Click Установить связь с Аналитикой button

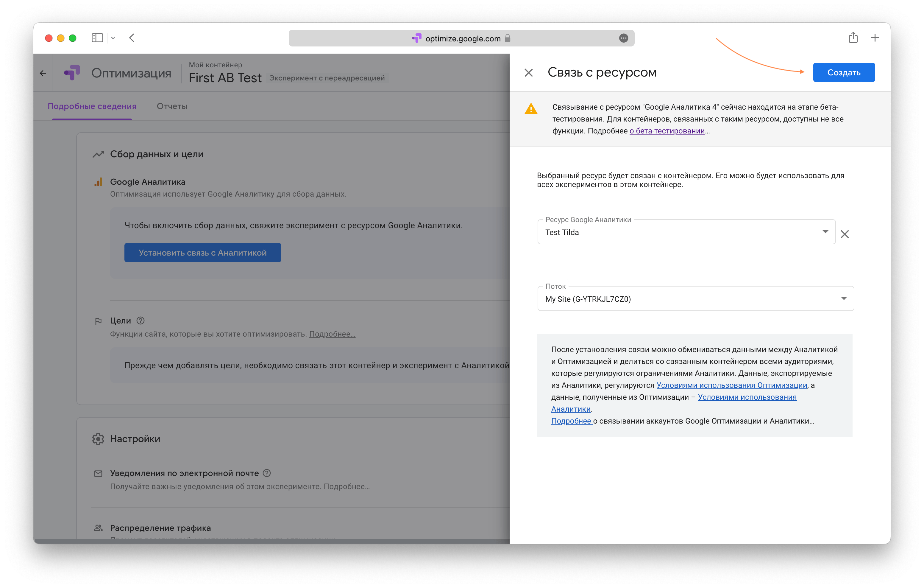tap(203, 252)
